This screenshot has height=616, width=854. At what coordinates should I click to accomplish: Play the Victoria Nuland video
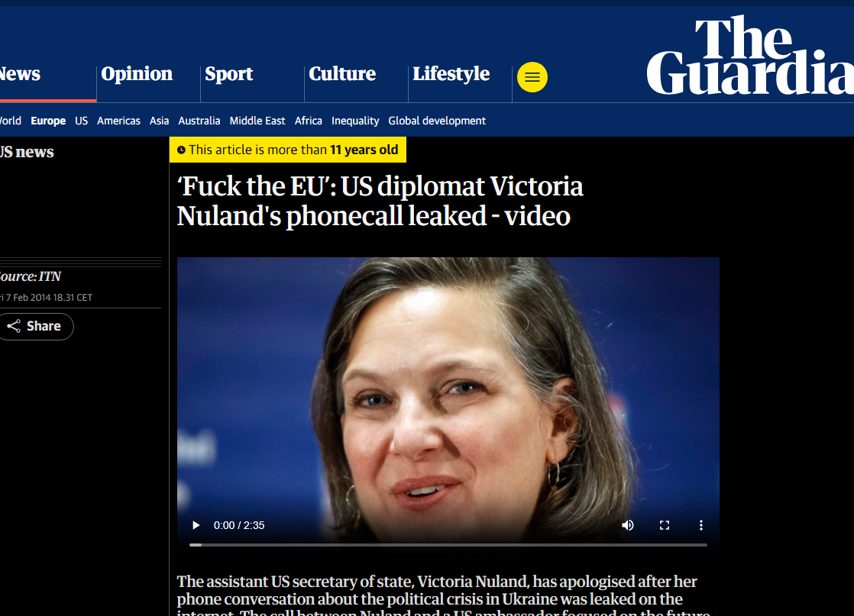196,525
